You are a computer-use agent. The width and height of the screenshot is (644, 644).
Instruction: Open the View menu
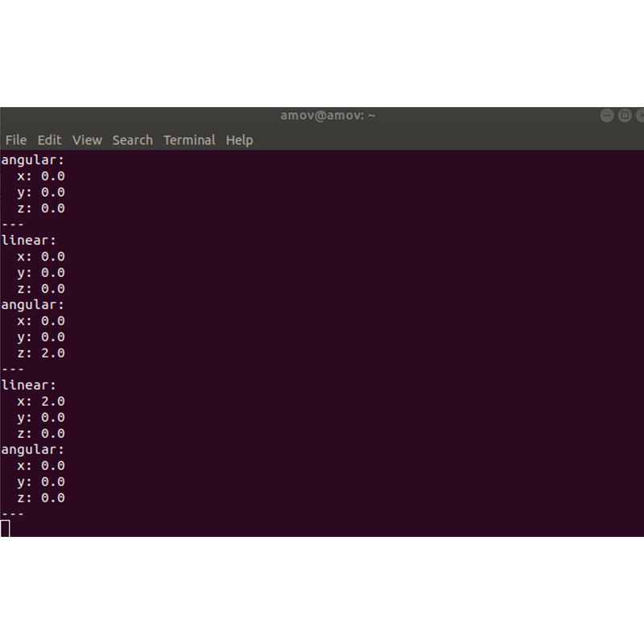click(x=87, y=140)
